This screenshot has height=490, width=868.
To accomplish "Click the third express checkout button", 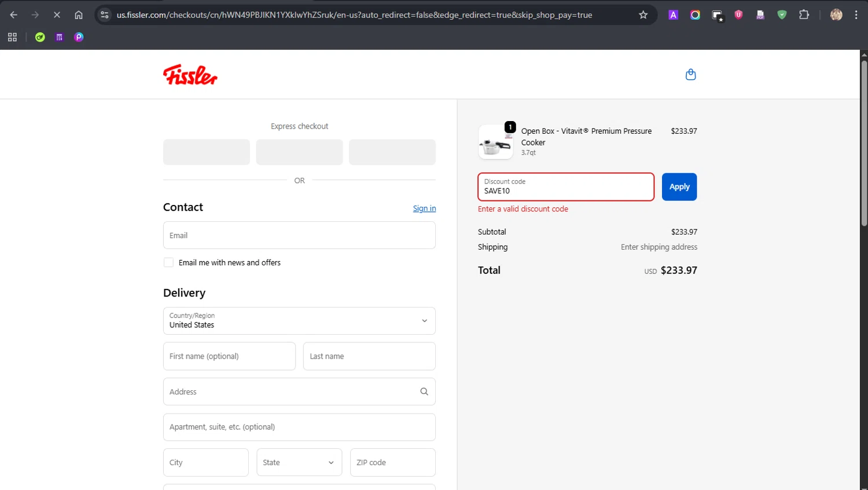I will pyautogui.click(x=392, y=152).
